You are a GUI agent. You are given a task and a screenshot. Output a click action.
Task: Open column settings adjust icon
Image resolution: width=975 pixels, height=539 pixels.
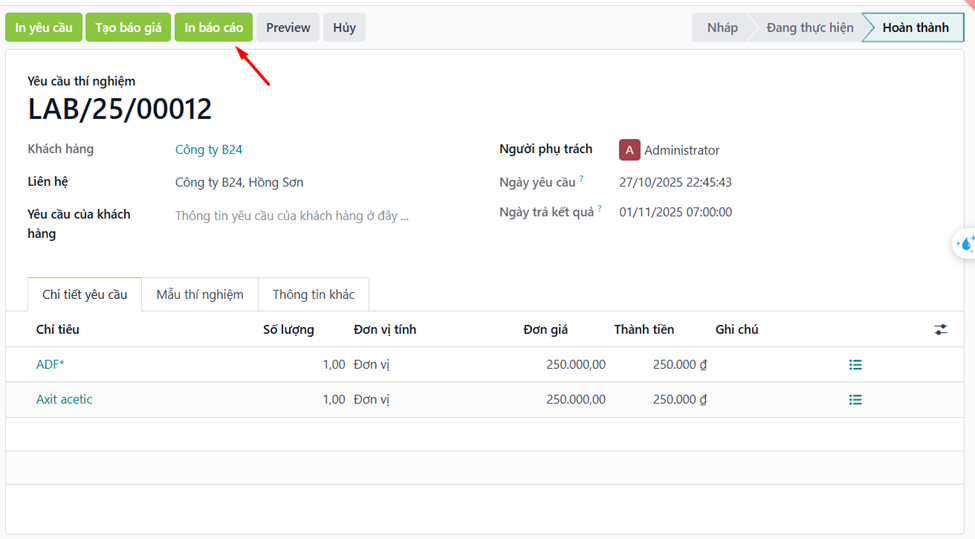click(940, 329)
